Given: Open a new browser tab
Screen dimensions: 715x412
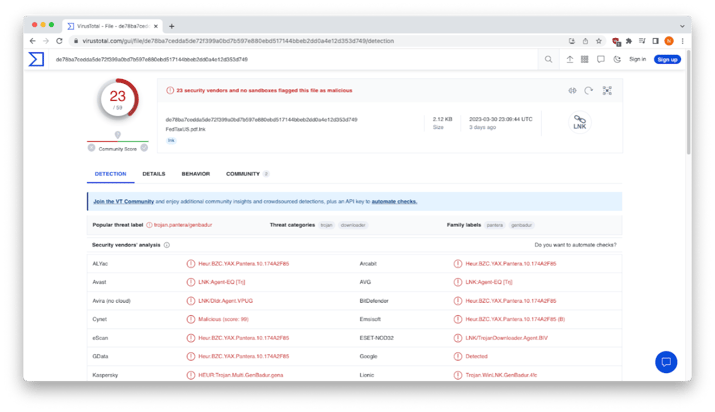Looking at the screenshot, I should [x=172, y=25].
